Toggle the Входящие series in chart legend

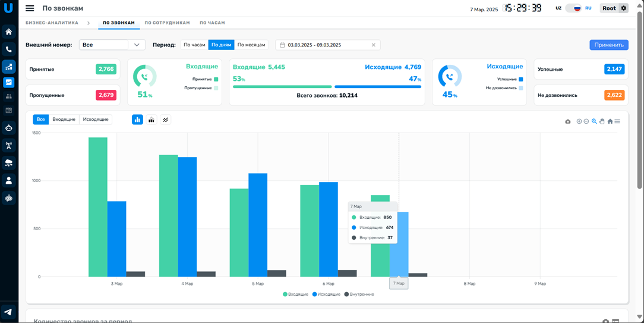point(295,294)
